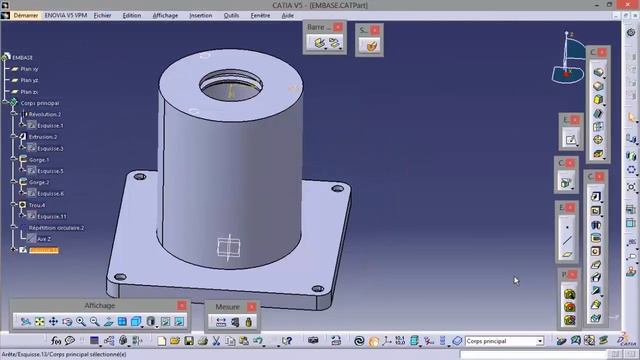Open the Aide menu

click(x=287, y=15)
